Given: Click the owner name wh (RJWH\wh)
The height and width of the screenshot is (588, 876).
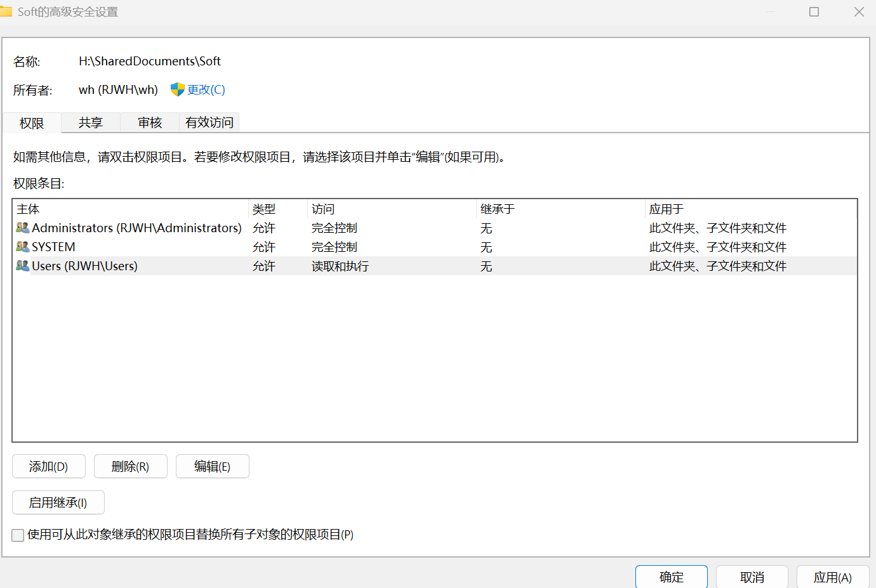Looking at the screenshot, I should point(118,89).
